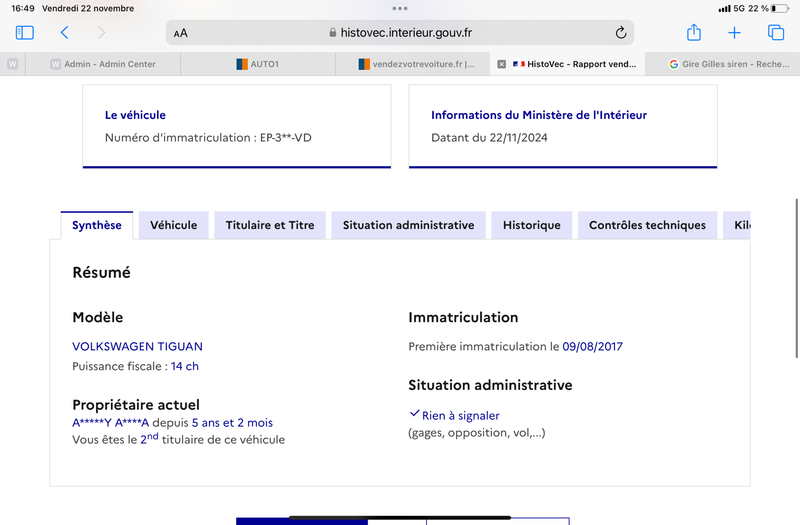Click the first registration date 09/08/2017

pyautogui.click(x=592, y=346)
